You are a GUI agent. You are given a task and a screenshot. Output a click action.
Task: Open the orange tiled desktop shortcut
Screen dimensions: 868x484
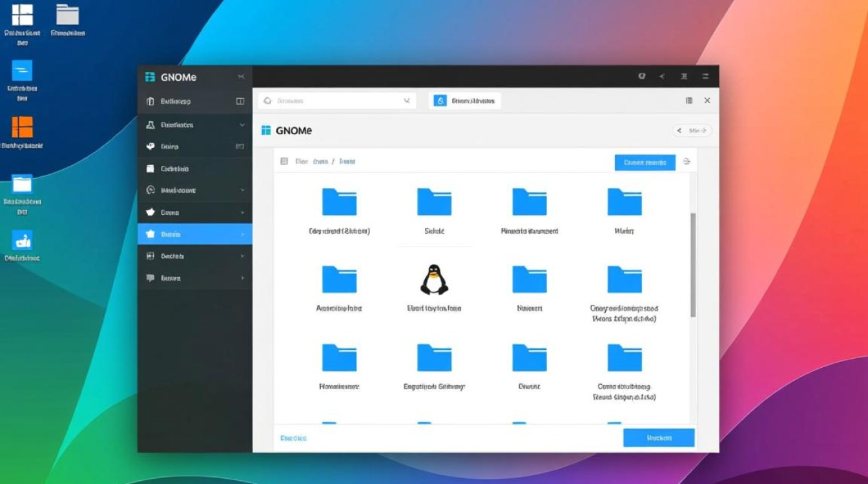tap(22, 127)
